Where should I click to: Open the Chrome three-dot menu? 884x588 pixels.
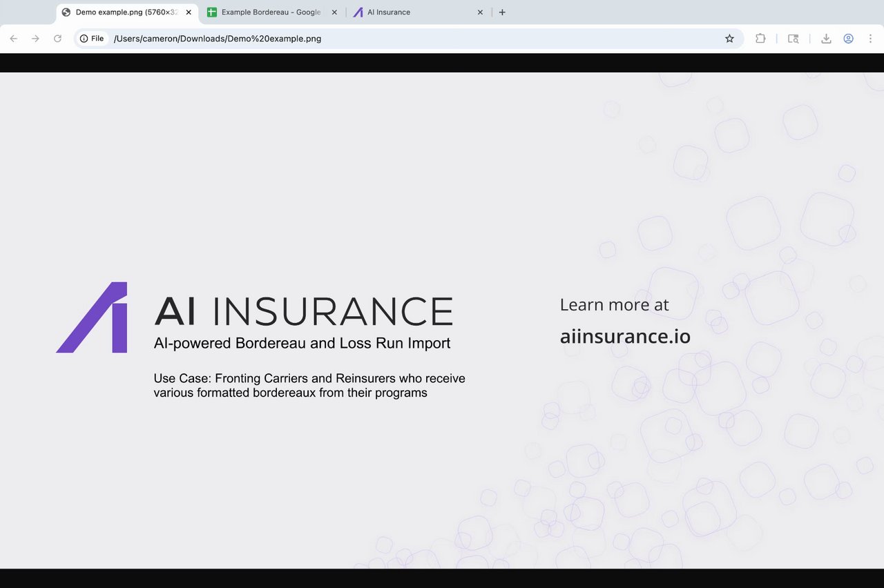870,39
